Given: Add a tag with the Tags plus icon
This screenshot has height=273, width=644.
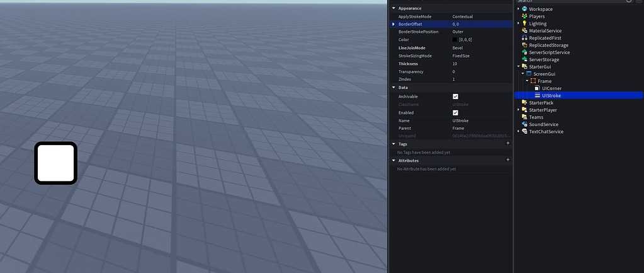Looking at the screenshot, I should [507, 143].
